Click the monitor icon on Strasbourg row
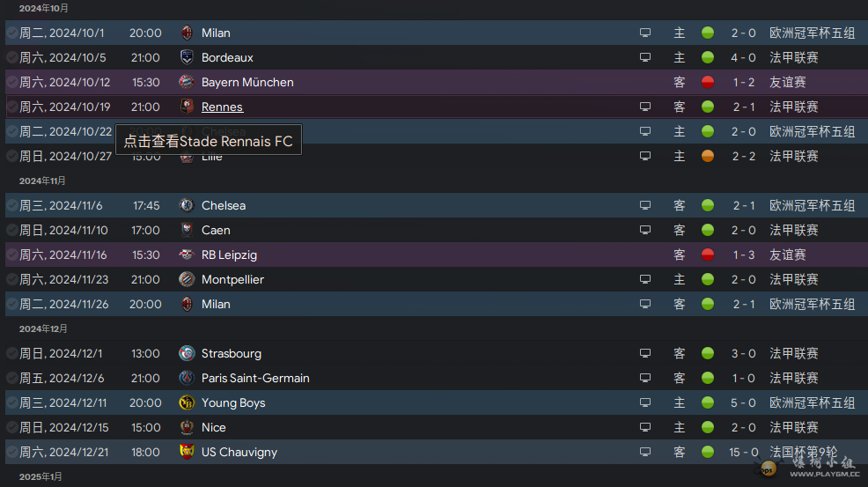Viewport: 868px width, 487px height. pyautogui.click(x=645, y=353)
